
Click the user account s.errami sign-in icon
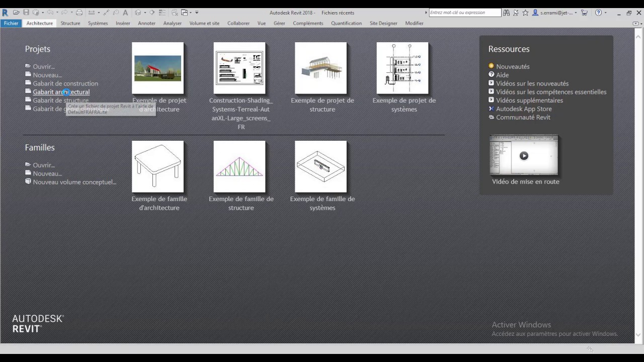[535, 13]
